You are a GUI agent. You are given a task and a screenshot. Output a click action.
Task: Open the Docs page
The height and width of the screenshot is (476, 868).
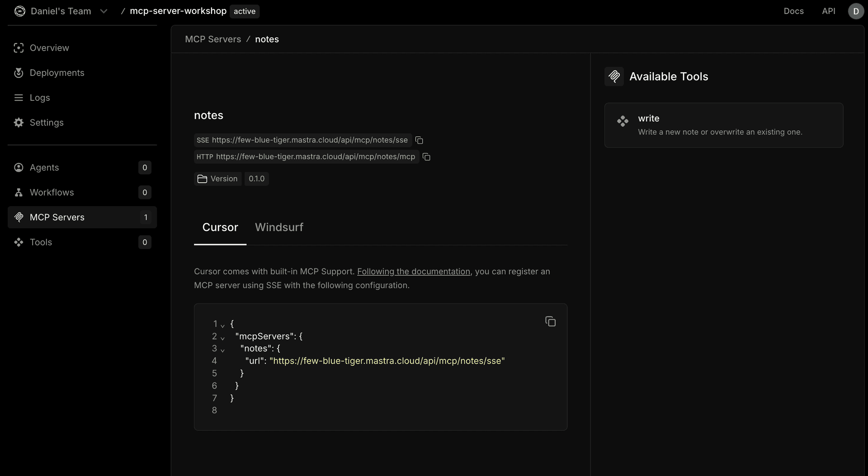pyautogui.click(x=793, y=11)
